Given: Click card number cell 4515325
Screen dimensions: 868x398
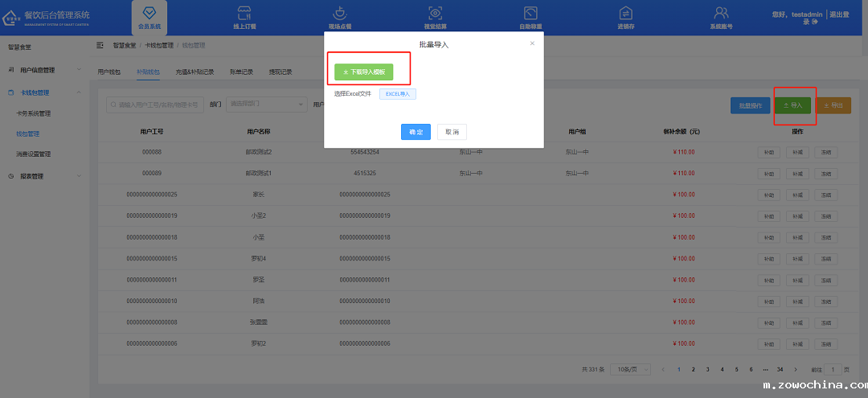Looking at the screenshot, I should coord(365,173).
